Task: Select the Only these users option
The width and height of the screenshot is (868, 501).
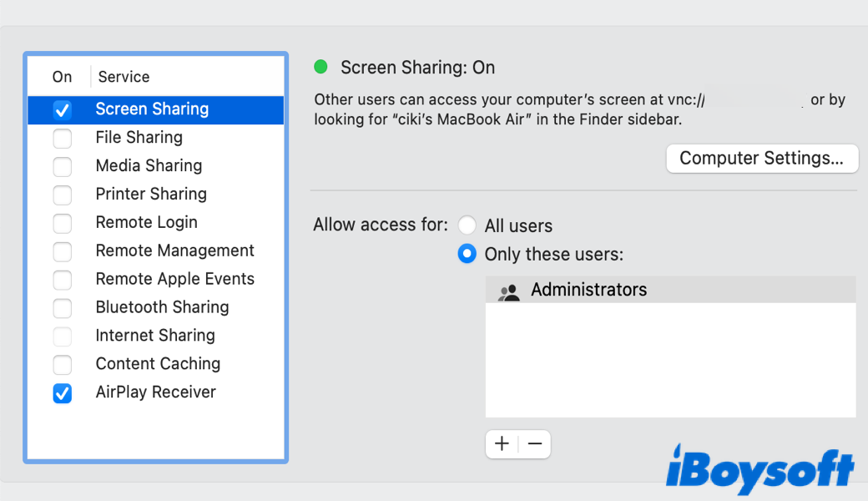Action: (x=467, y=254)
